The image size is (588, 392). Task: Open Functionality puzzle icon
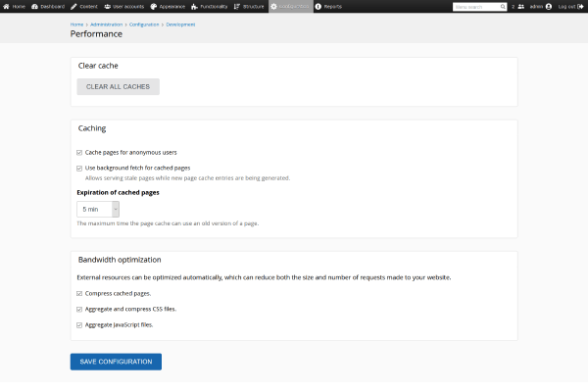tap(195, 6)
